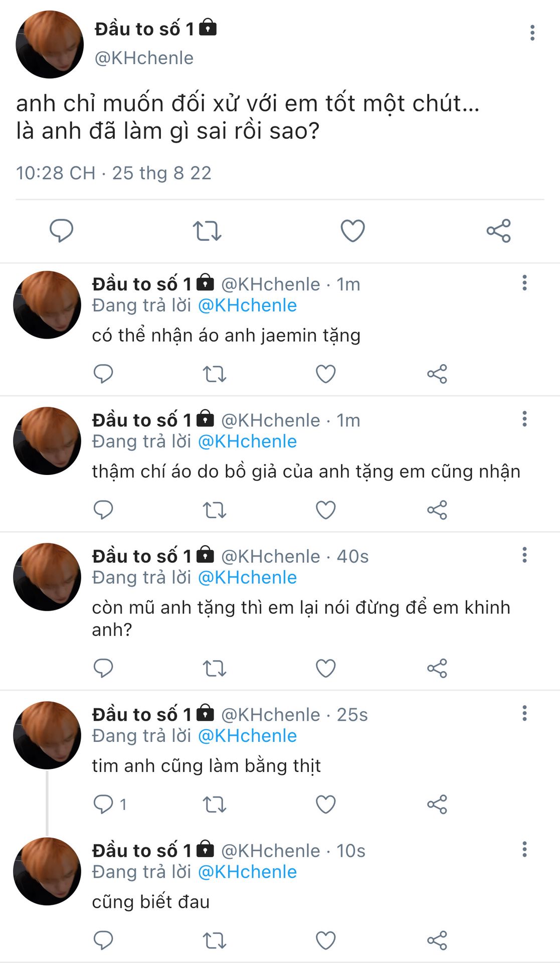Open more options menu on main tweet
This screenshot has width=560, height=963.
(532, 33)
